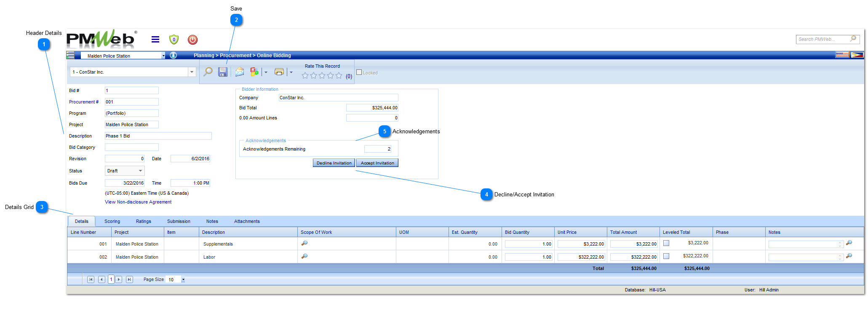Click the blue down-arrow info icon
This screenshot has width=868, height=315.
[x=174, y=55]
